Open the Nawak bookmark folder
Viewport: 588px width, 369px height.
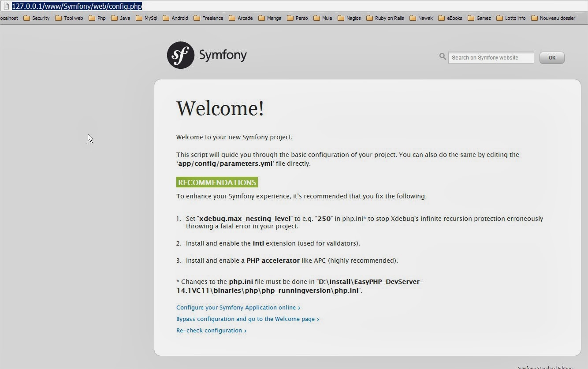click(x=421, y=18)
